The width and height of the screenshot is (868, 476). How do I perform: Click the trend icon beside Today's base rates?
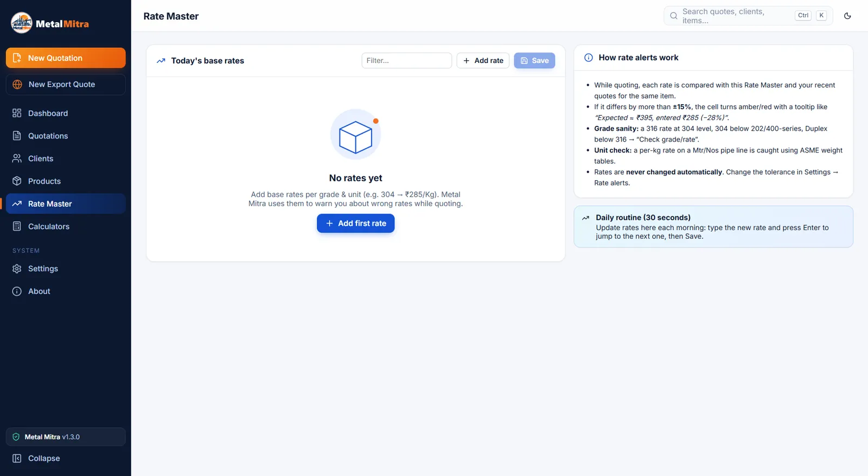(161, 61)
